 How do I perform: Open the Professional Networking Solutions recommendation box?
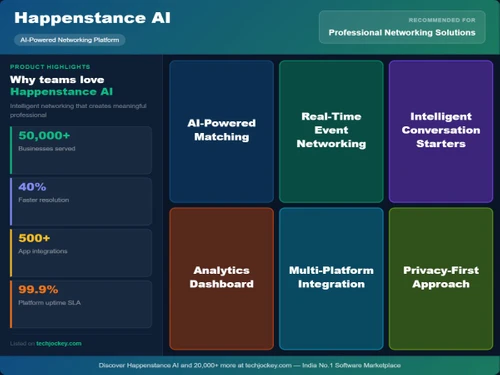click(x=402, y=27)
